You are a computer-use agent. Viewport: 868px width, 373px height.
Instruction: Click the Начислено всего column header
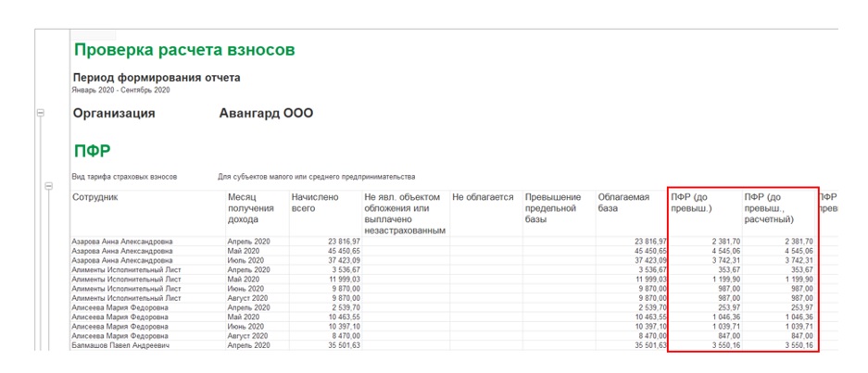click(x=315, y=203)
